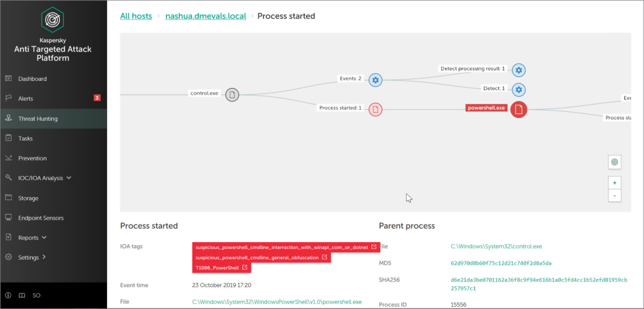
Task: Select the control.exe process node icon
Action: click(x=232, y=95)
